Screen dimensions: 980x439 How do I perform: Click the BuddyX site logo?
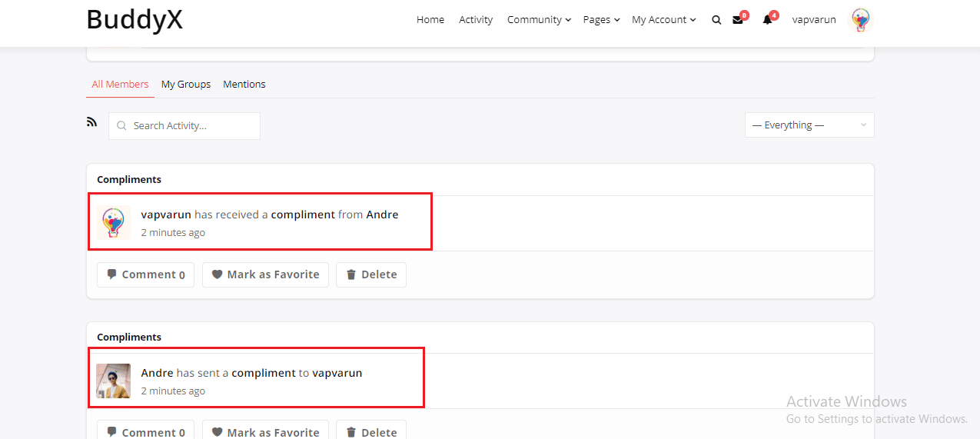point(135,20)
